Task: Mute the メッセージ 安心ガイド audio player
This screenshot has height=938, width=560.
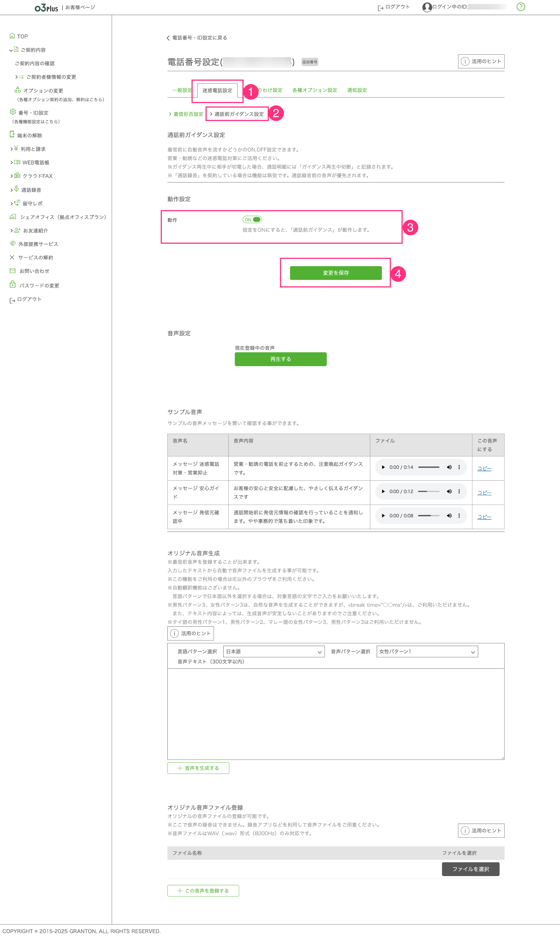Action: click(449, 491)
